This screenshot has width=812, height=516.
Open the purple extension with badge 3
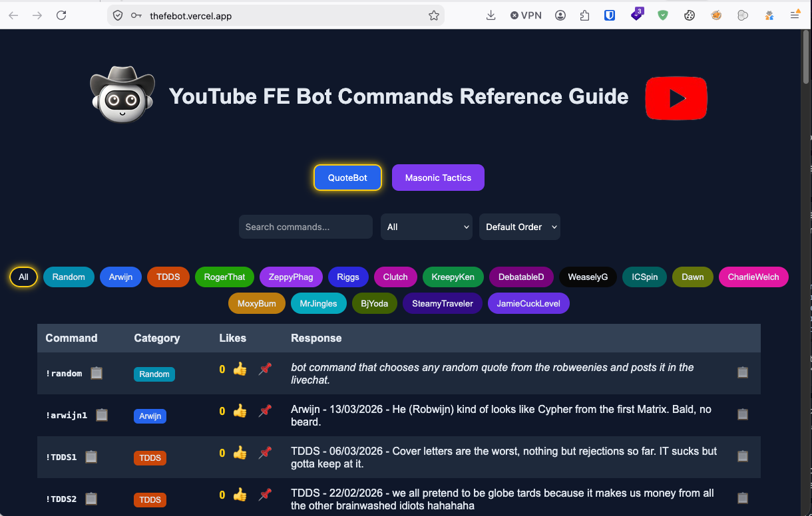pos(637,15)
